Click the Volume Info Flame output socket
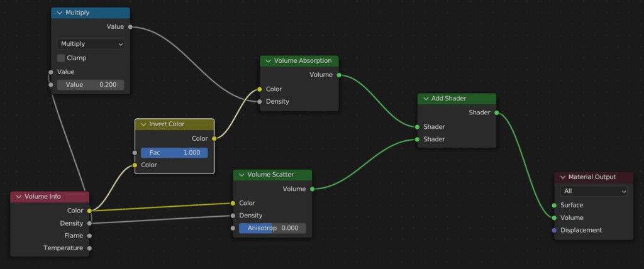The height and width of the screenshot is (269, 644). point(89,236)
